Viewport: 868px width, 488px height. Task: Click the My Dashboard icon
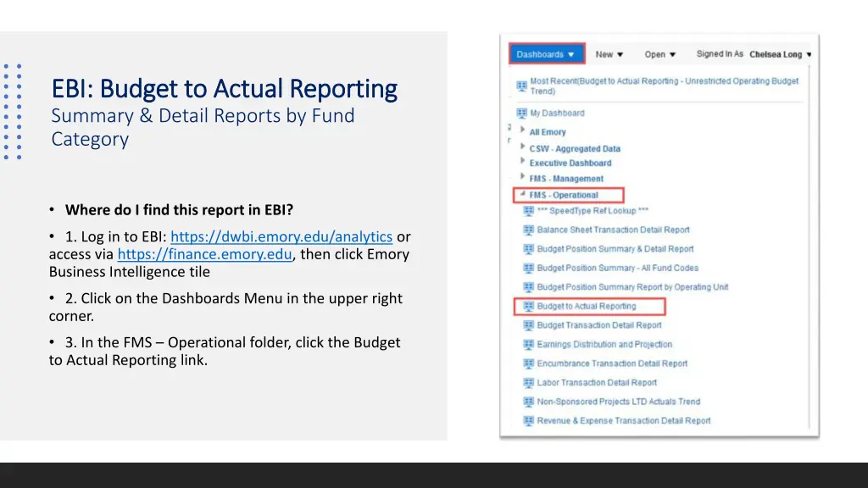pyautogui.click(x=521, y=114)
